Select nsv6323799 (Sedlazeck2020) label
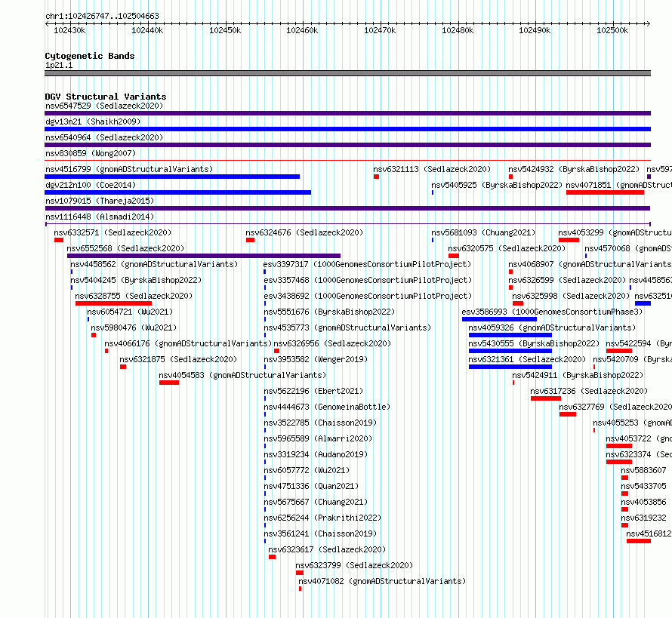The image size is (672, 618). [x=354, y=565]
